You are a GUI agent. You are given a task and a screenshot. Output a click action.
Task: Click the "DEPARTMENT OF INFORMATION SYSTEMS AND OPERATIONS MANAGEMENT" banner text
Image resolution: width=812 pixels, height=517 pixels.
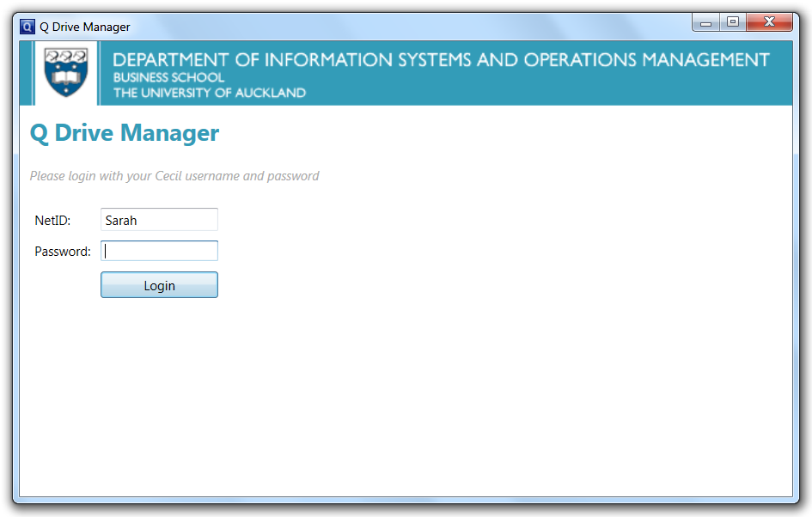(441, 60)
